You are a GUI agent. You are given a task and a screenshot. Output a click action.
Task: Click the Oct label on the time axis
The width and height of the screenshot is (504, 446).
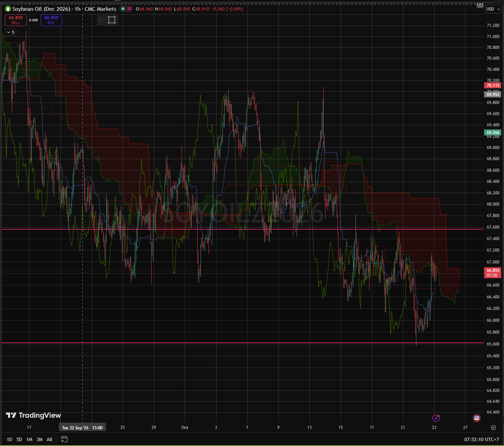185,428
